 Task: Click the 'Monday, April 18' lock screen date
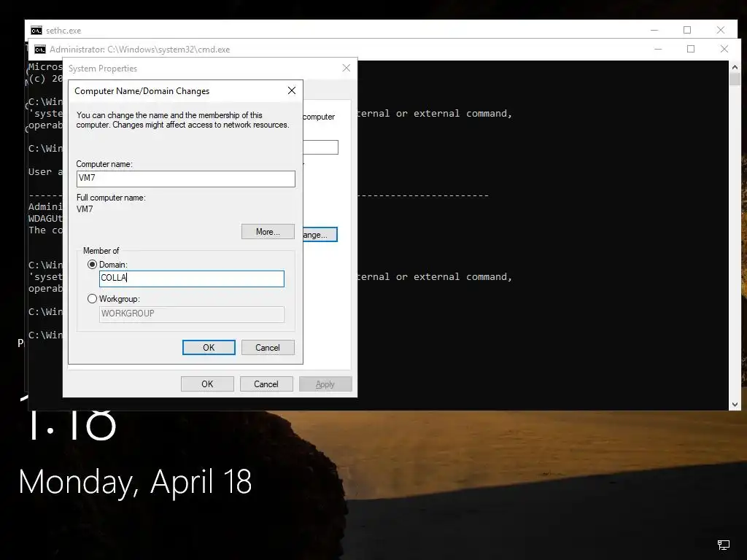pos(135,481)
